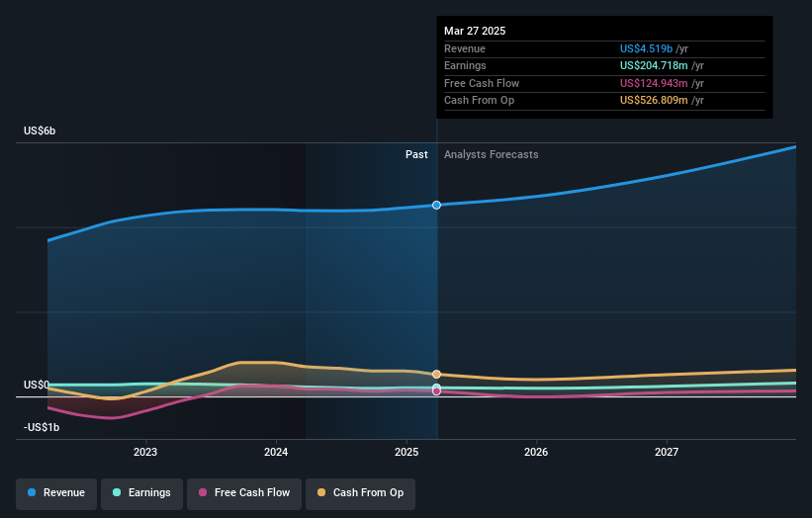Image resolution: width=812 pixels, height=518 pixels.
Task: Toggle the Cash From Op legend button
Action: tap(360, 493)
